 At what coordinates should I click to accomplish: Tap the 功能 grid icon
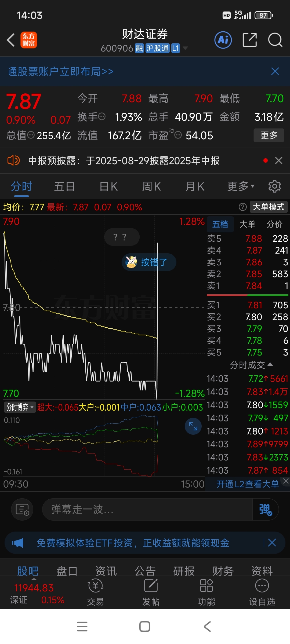pos(206,592)
